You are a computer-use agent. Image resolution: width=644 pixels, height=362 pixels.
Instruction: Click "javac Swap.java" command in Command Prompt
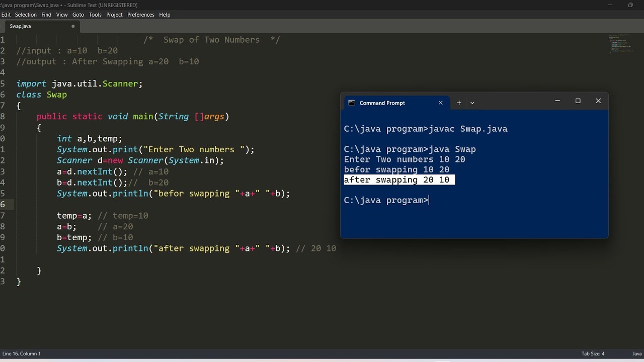468,129
